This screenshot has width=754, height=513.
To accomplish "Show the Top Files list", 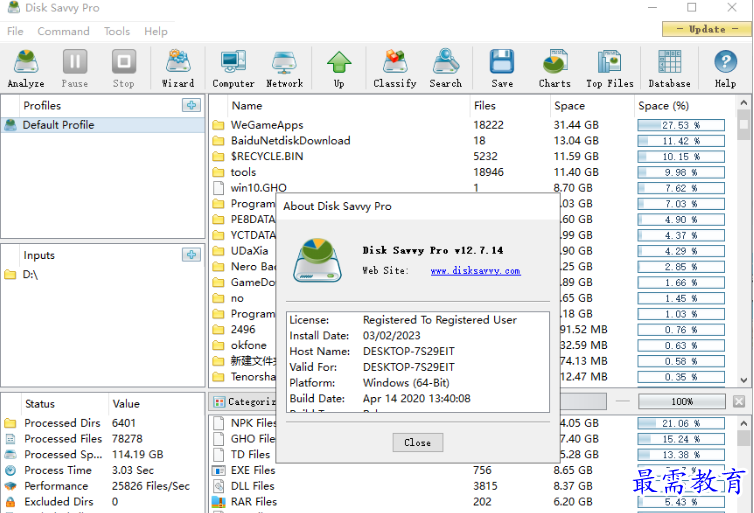I will coord(610,68).
